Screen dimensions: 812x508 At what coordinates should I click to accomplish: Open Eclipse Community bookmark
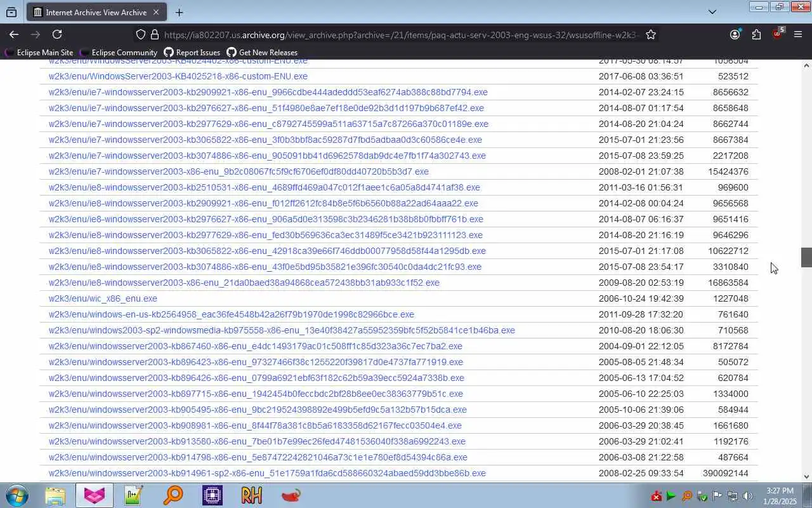click(118, 52)
